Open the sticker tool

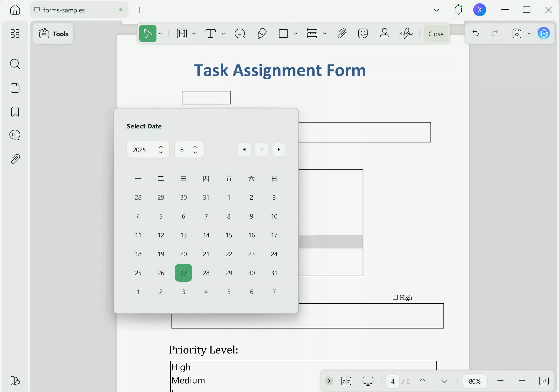click(x=363, y=34)
